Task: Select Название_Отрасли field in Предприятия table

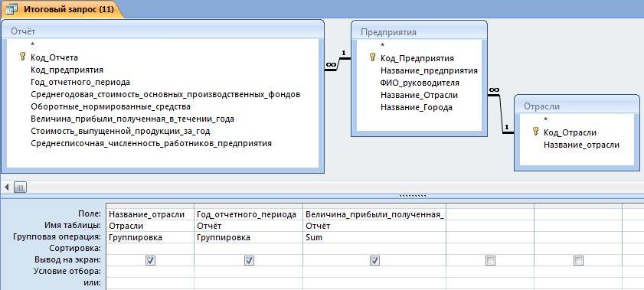Action: tap(420, 95)
